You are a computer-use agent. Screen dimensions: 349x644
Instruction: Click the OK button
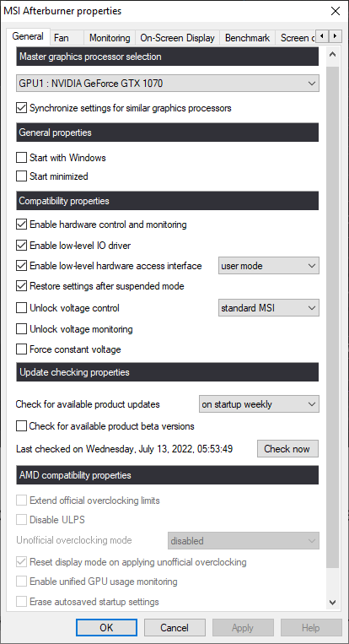point(106,628)
